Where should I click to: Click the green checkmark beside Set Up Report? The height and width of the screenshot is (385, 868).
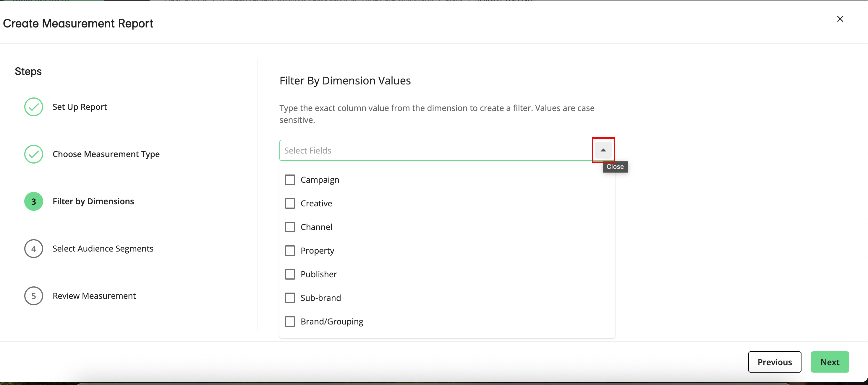pyautogui.click(x=33, y=107)
